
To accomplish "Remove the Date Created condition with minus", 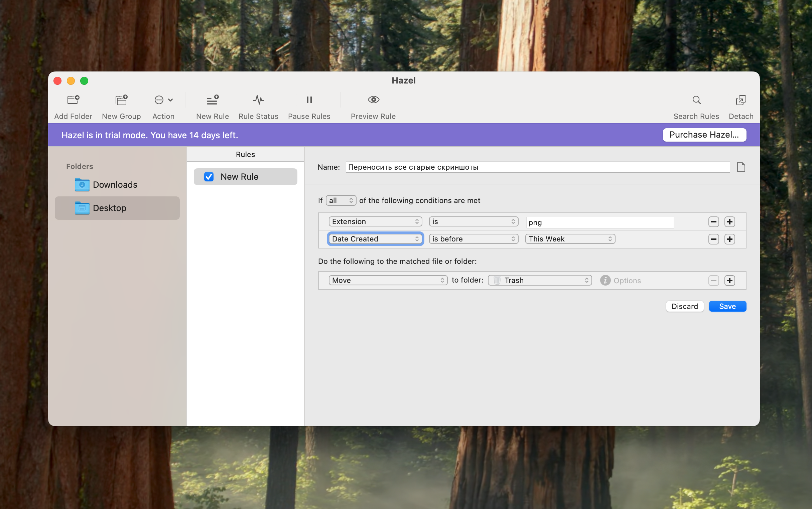I will [x=713, y=239].
